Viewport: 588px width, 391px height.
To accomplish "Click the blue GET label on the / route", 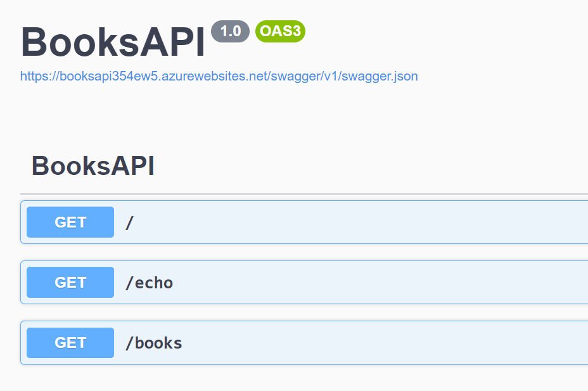I will (x=70, y=222).
